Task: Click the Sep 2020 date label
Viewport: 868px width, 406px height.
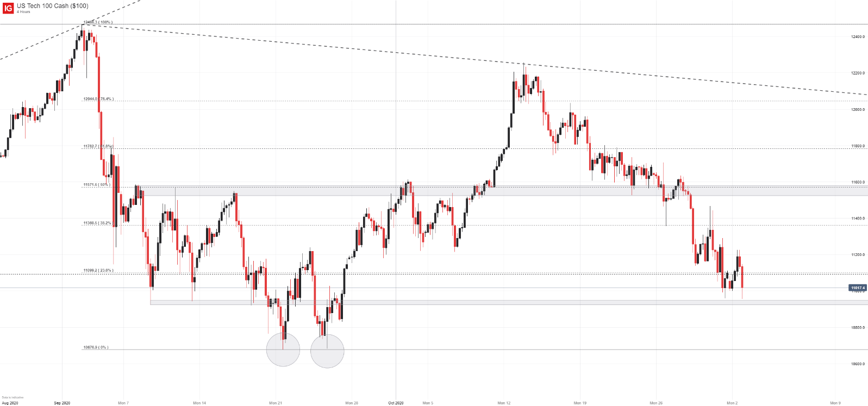Action: tap(62, 403)
